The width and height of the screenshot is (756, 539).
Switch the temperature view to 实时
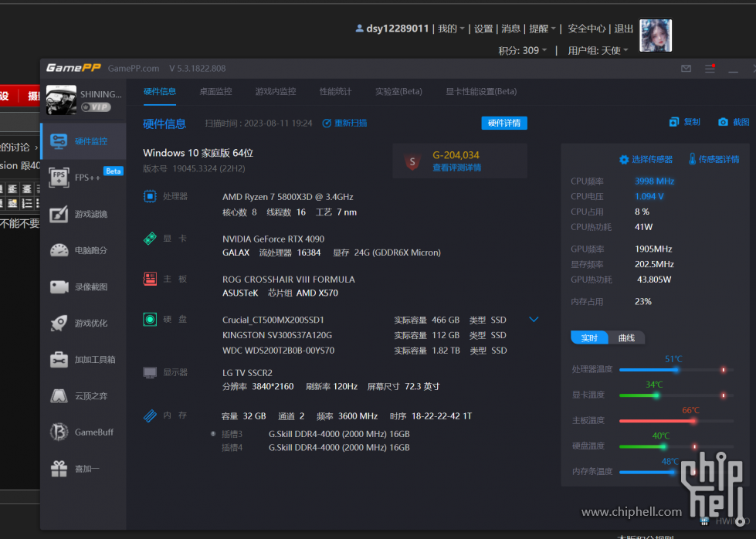589,338
